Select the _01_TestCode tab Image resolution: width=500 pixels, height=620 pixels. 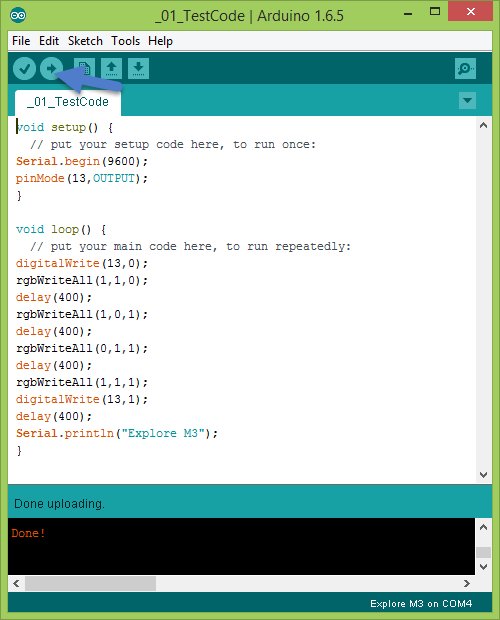pyautogui.click(x=68, y=102)
